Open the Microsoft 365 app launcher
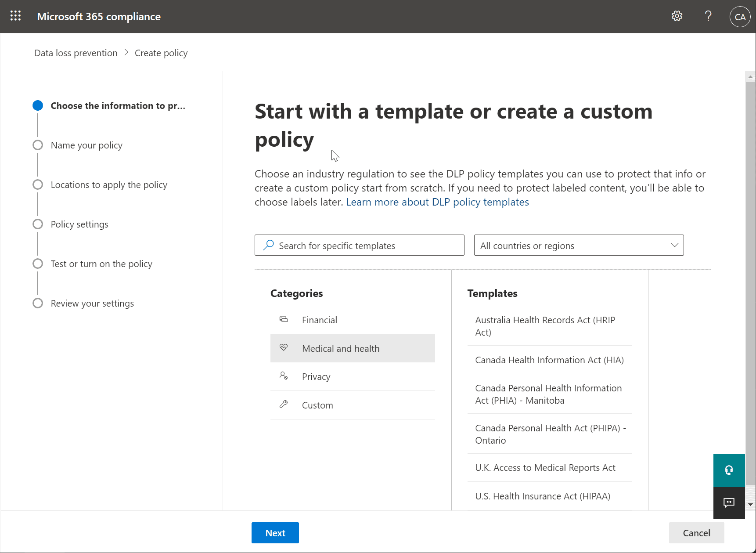756x553 pixels. click(x=15, y=16)
